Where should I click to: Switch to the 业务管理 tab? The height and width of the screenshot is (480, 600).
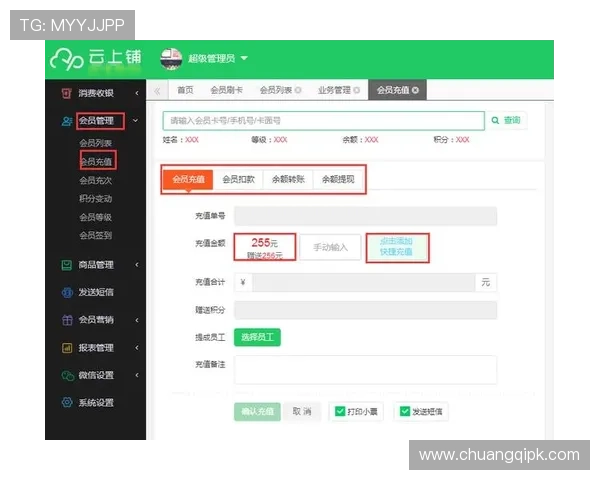pyautogui.click(x=334, y=90)
